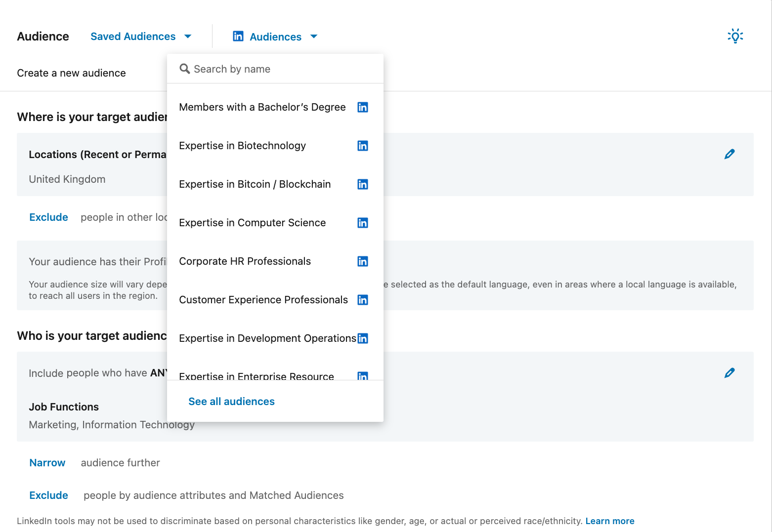Click Marketing, Information Technology job functions
The image size is (772, 532).
(x=112, y=425)
